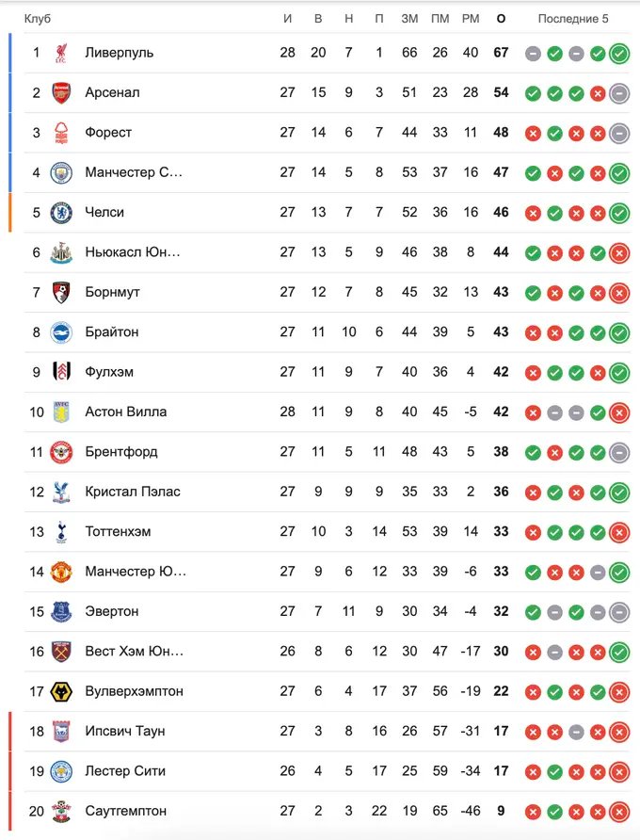Click Everton's most recent draw icon
This screenshot has width=640, height=840.
(619, 612)
